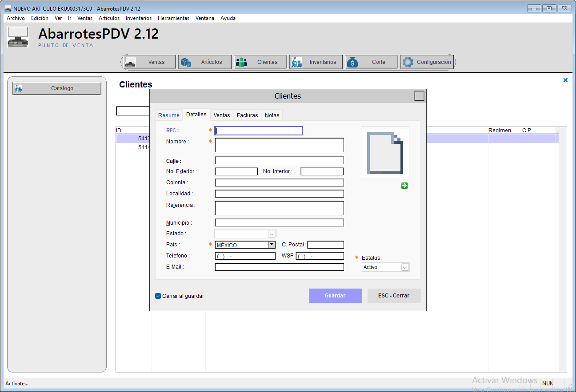Open the Corte cash-cut module
576x392 pixels.
point(372,62)
